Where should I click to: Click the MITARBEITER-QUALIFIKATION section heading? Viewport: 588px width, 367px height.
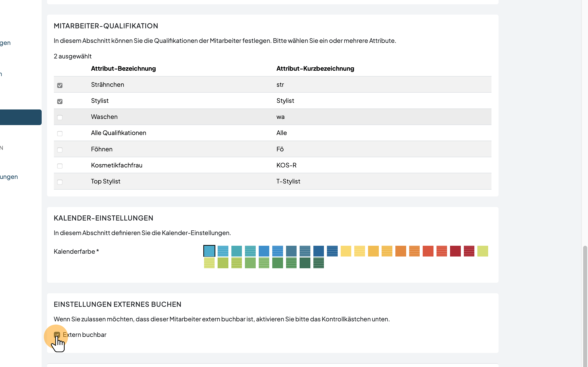[x=106, y=26]
